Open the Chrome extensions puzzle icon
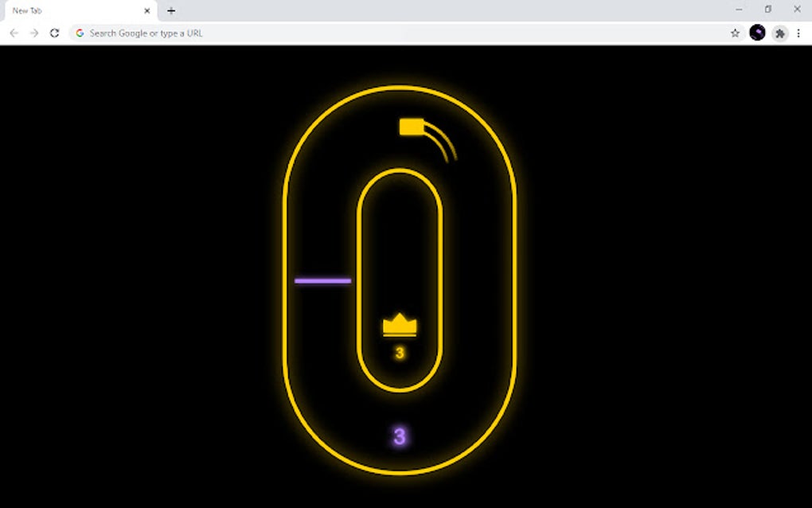Screen dimensions: 812x508 [x=780, y=33]
